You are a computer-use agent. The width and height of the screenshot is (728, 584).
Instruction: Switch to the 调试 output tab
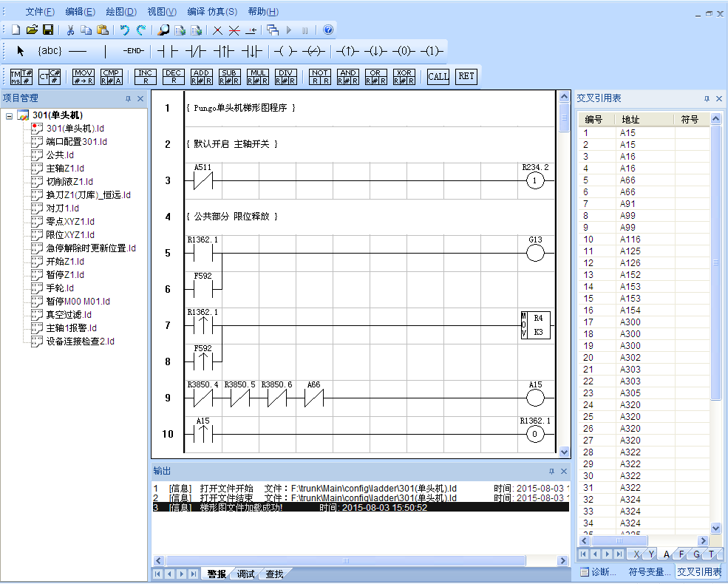tap(245, 574)
